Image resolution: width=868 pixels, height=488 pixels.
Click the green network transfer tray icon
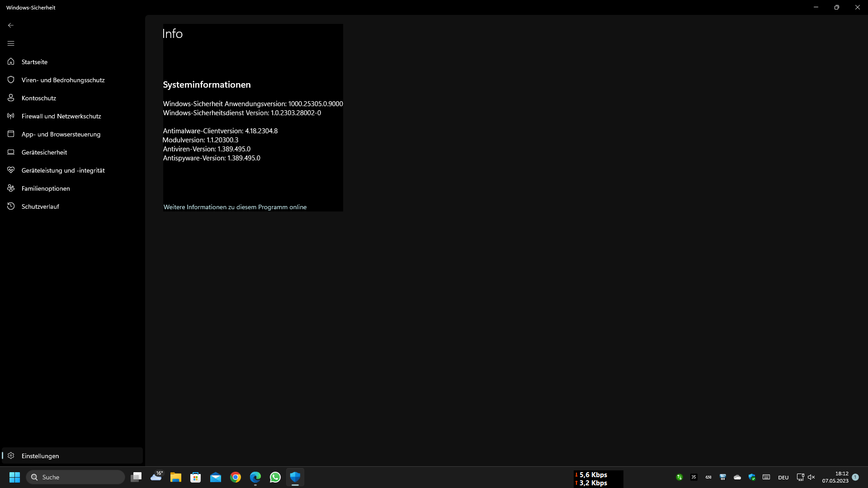pos(679,477)
